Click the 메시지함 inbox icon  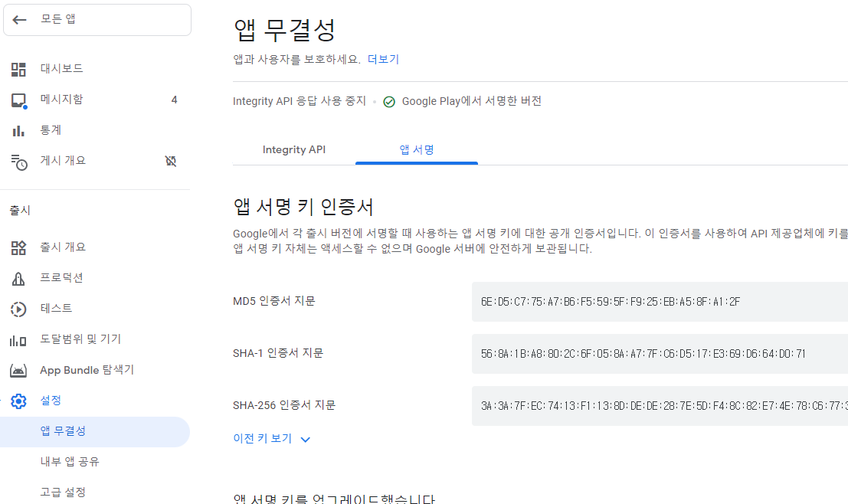[18, 100]
